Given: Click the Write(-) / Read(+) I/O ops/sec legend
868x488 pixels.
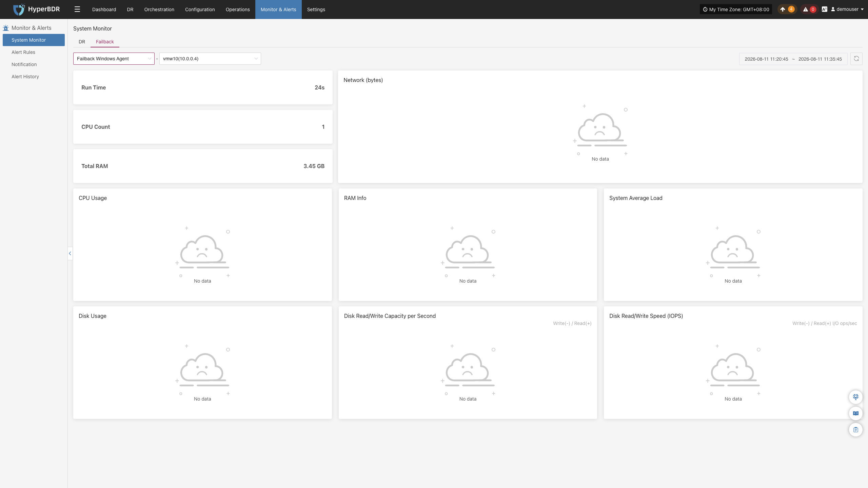Looking at the screenshot, I should [825, 323].
